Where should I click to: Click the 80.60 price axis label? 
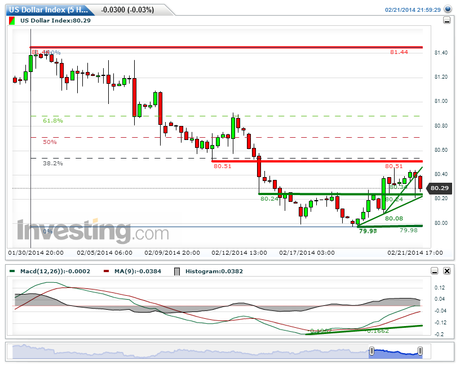coord(441,150)
